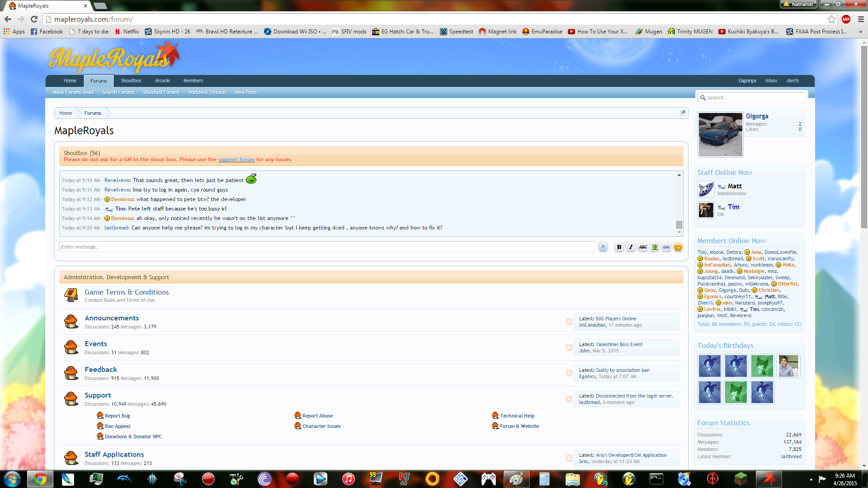The height and width of the screenshot is (488, 868).
Task: Click the shoutbox scrollbar thumb
Action: (679, 225)
